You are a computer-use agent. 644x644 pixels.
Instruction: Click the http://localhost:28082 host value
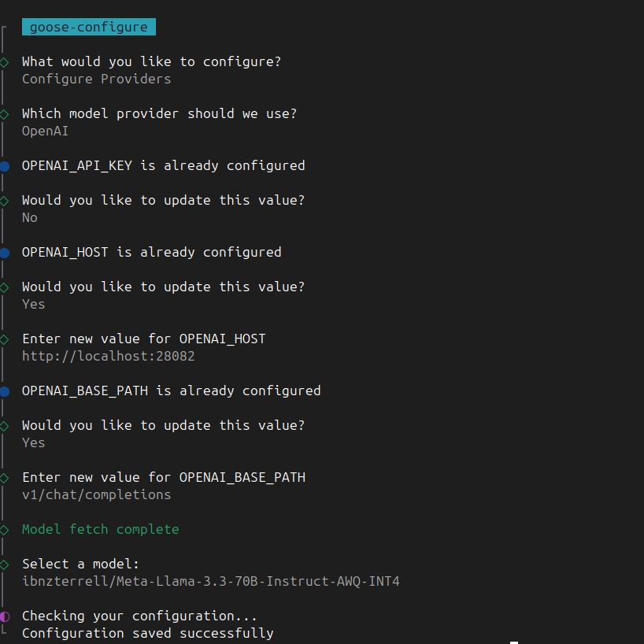108,356
